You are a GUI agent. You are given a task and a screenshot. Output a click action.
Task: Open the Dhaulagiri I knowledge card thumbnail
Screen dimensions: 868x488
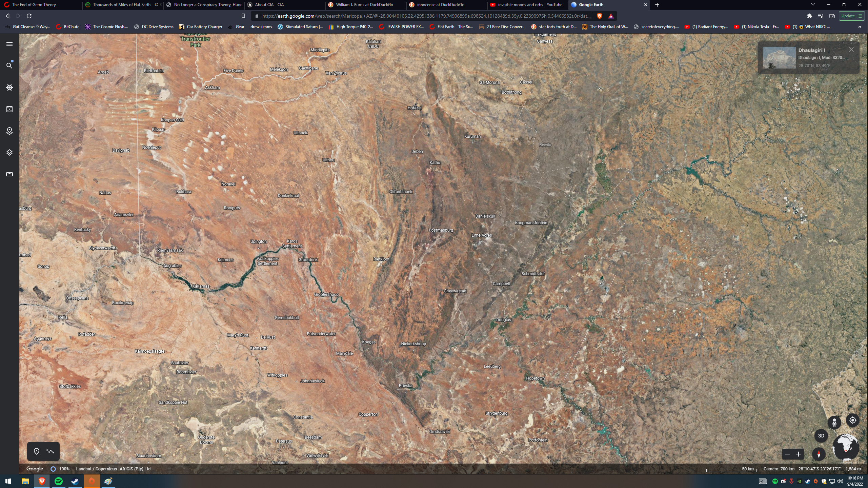pos(779,58)
